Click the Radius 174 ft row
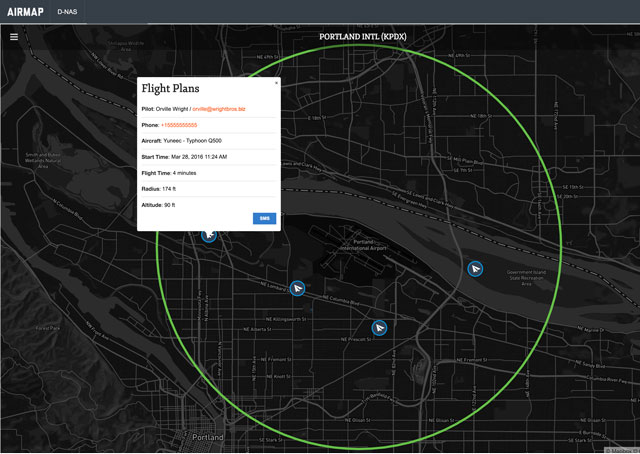The width and height of the screenshot is (640, 454). point(209,189)
